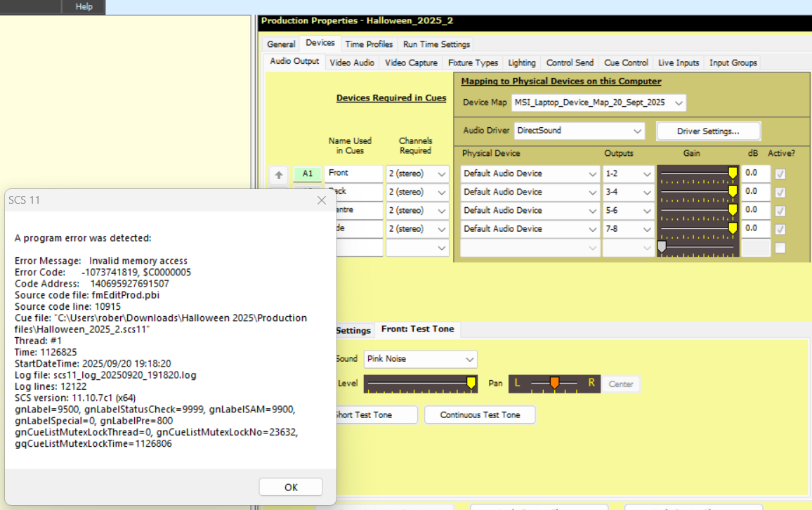Open the Outputs 7-8 dropdown
The image size is (812, 510).
click(628, 229)
